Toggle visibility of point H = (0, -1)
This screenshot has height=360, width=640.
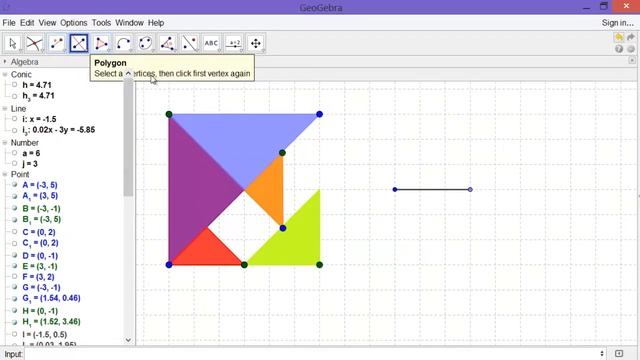15,311
